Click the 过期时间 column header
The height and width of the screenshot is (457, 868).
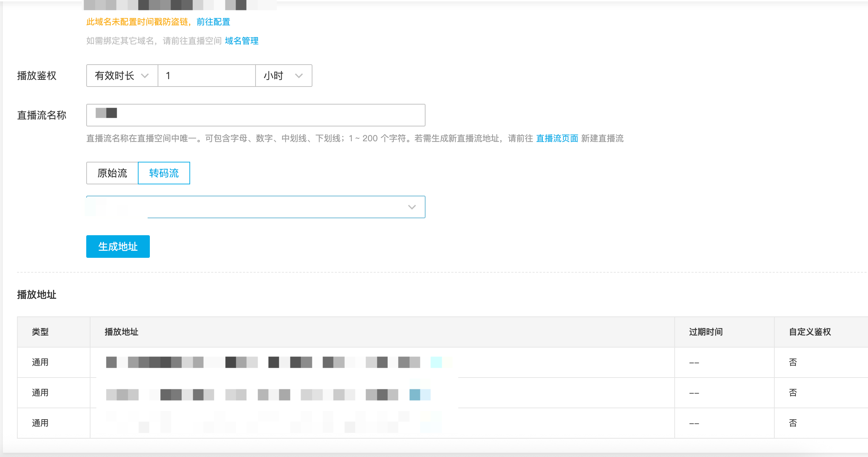pos(705,332)
